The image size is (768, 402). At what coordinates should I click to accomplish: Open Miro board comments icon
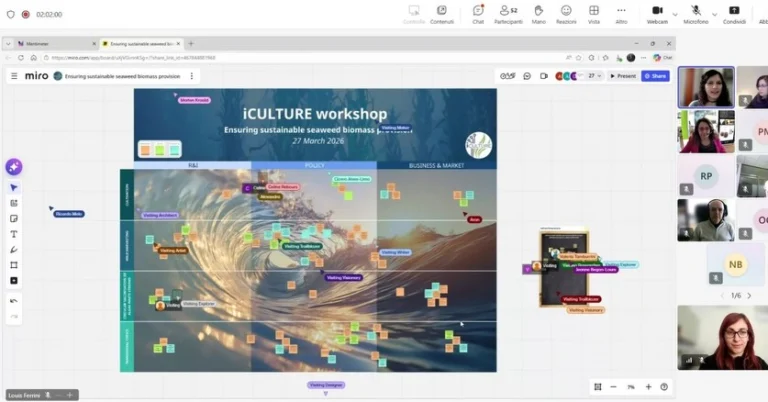(529, 76)
